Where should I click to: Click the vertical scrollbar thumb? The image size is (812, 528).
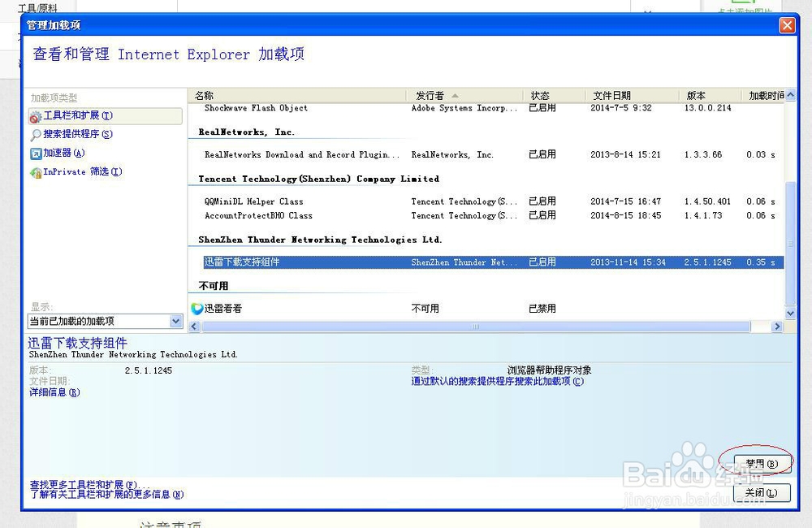pos(790,243)
